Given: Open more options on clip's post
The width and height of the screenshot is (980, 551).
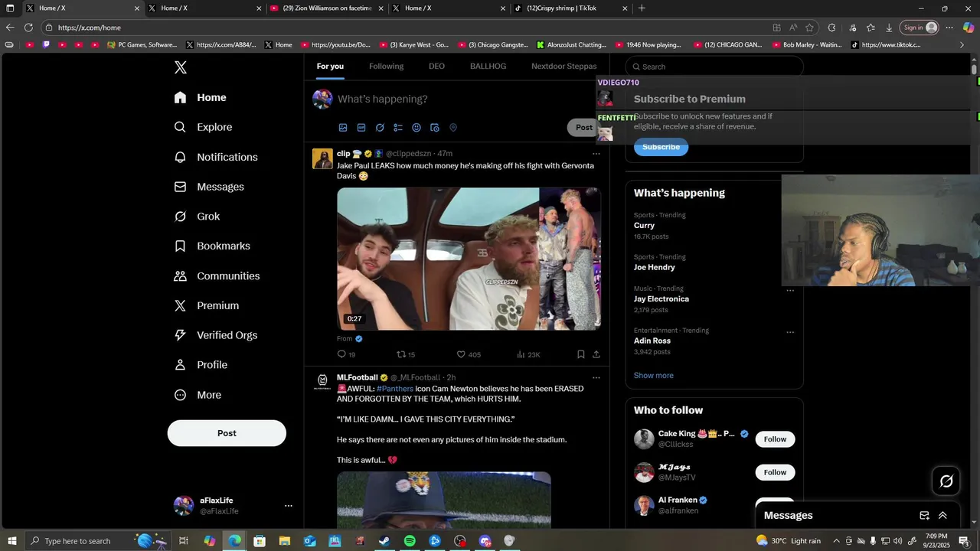Looking at the screenshot, I should tap(596, 154).
